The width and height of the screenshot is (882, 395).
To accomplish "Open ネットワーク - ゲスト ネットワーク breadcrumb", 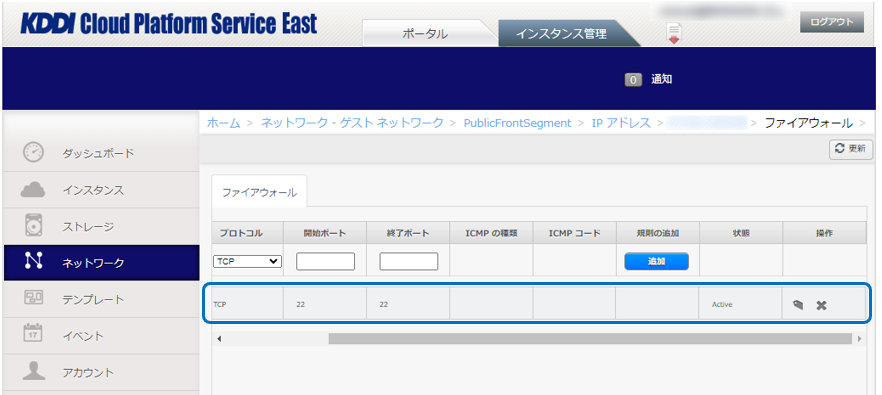I will coord(352,123).
